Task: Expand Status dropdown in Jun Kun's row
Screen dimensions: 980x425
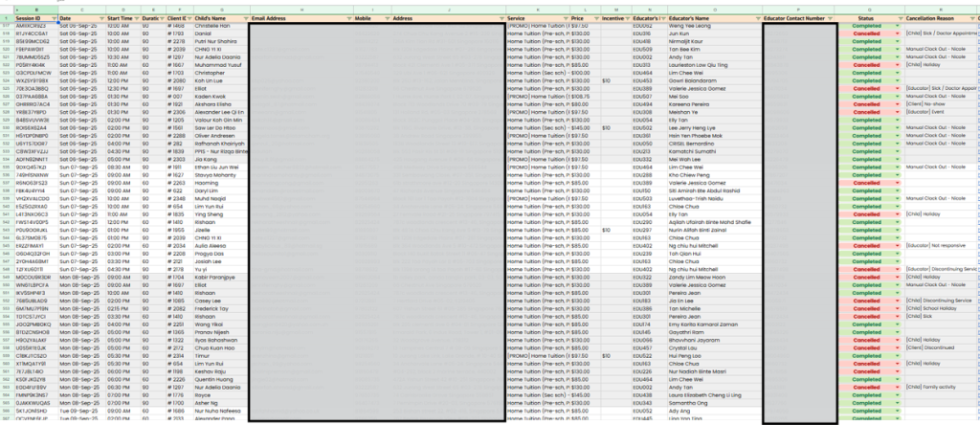Action: (897, 34)
